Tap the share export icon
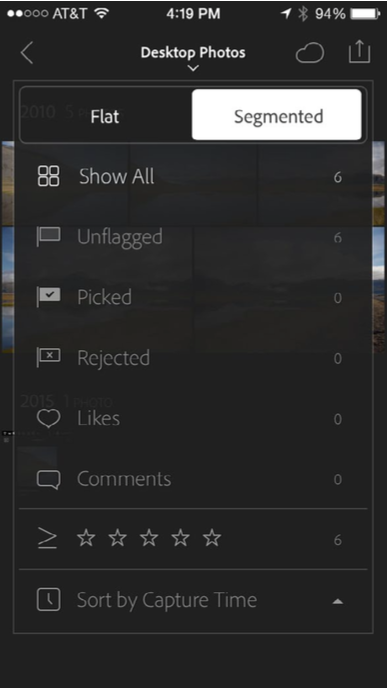Screen dimensions: 387x688 tap(359, 52)
